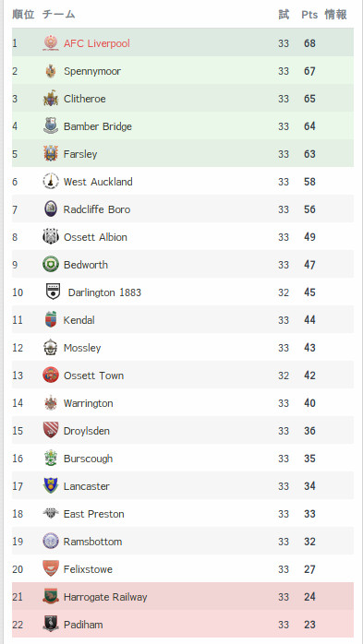
Task: Click the Bamber Bridge club badge
Action: 51,126
